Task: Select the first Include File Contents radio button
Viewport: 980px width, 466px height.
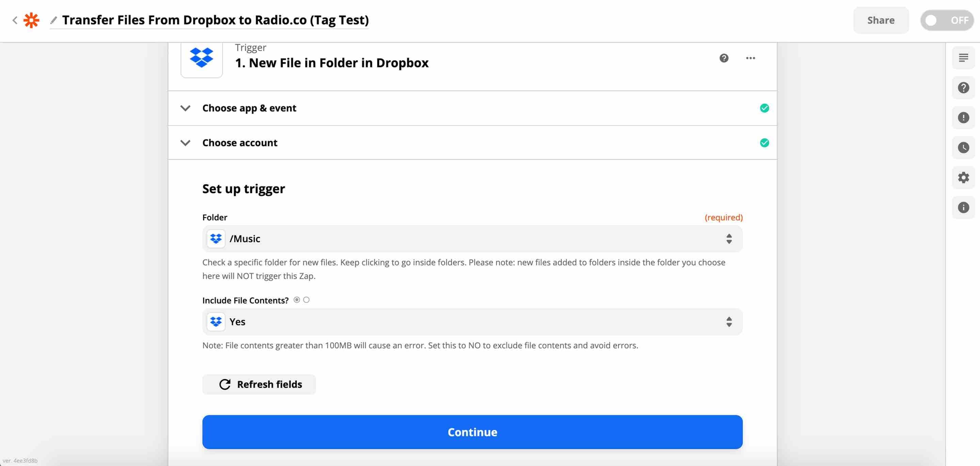Action: pyautogui.click(x=297, y=300)
